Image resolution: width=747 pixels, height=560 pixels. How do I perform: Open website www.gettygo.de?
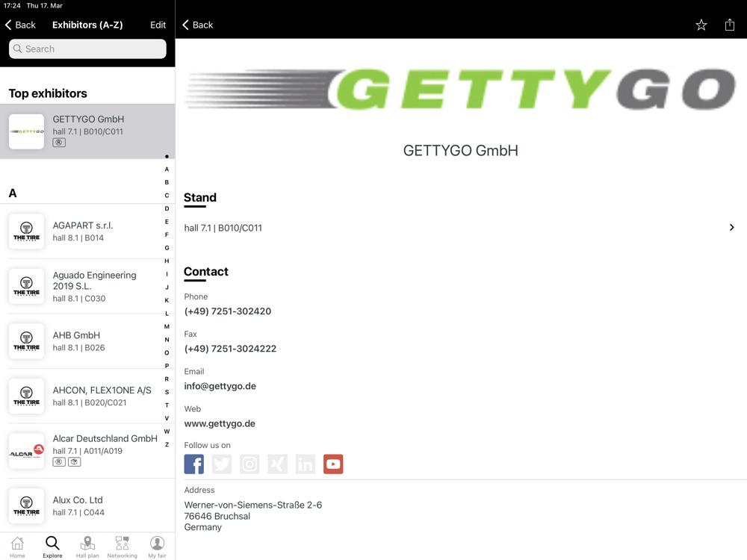(220, 423)
